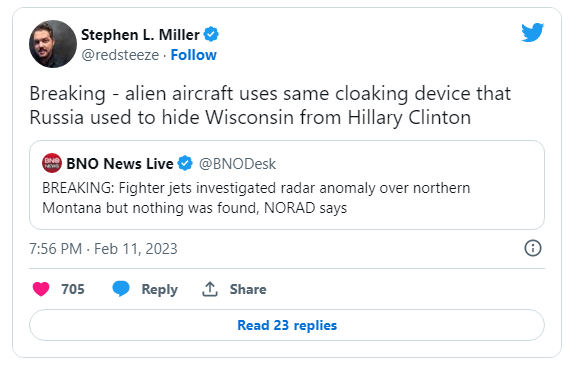
Task: Open the Stephen L. Miller name link
Action: tap(140, 35)
